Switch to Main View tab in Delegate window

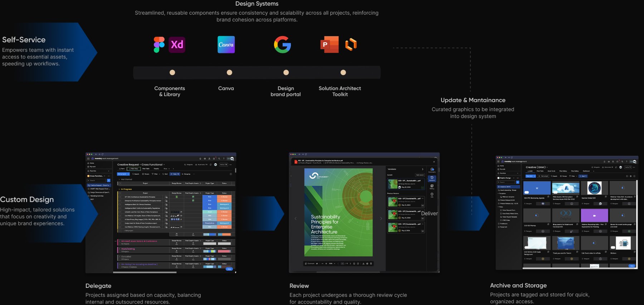(134, 169)
